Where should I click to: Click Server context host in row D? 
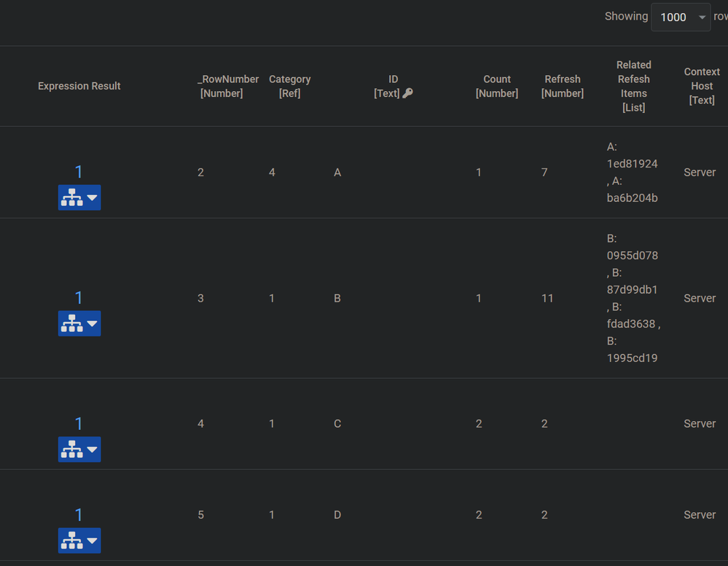point(700,515)
